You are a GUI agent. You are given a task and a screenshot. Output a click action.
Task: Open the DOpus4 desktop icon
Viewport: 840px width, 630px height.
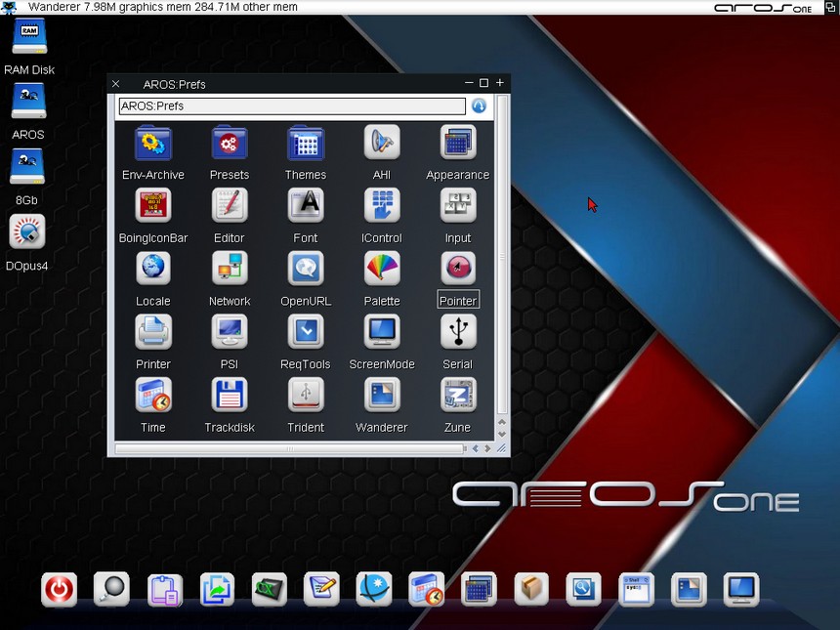coord(27,232)
